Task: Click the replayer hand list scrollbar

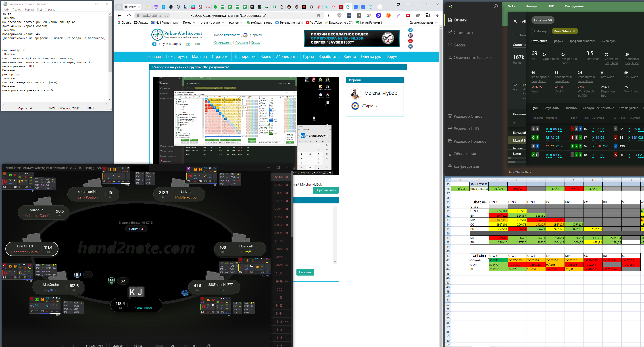Action: point(292,205)
